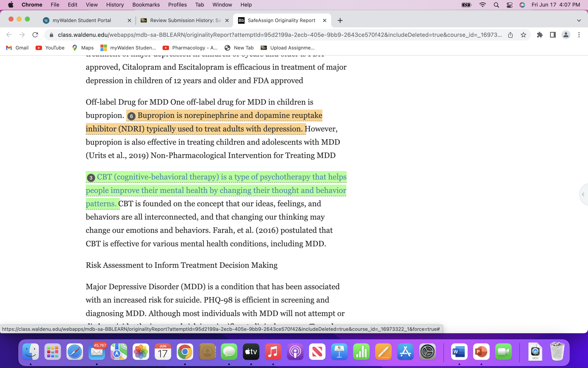Open Photos from the Dock
Image resolution: width=588 pixels, height=368 pixels.
click(x=141, y=352)
